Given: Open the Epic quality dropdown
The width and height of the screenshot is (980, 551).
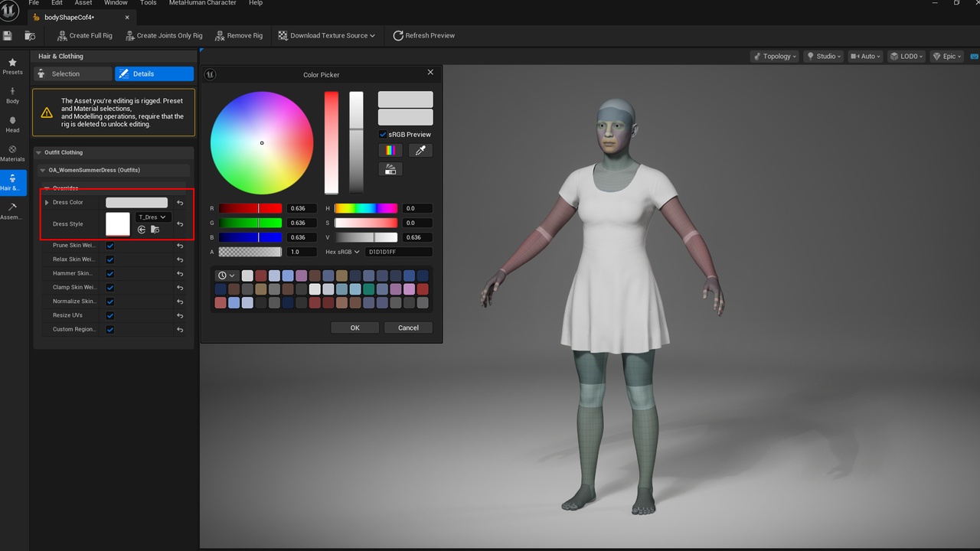Looking at the screenshot, I should (x=946, y=56).
